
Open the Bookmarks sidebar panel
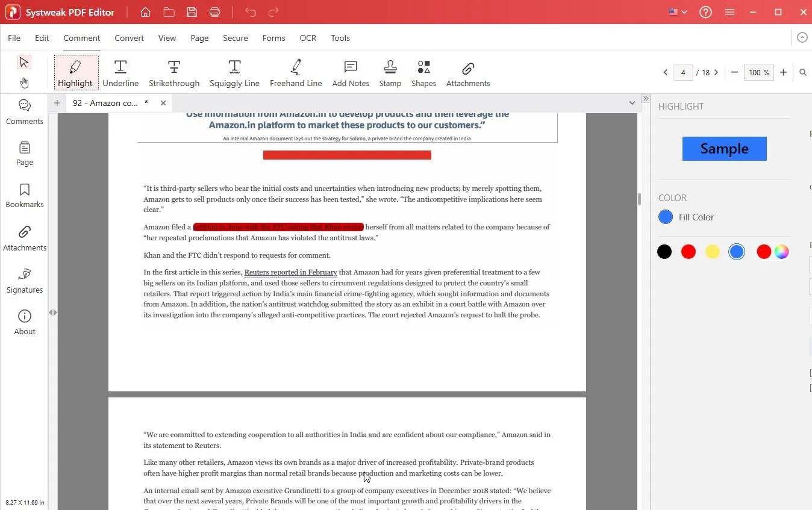(x=24, y=194)
